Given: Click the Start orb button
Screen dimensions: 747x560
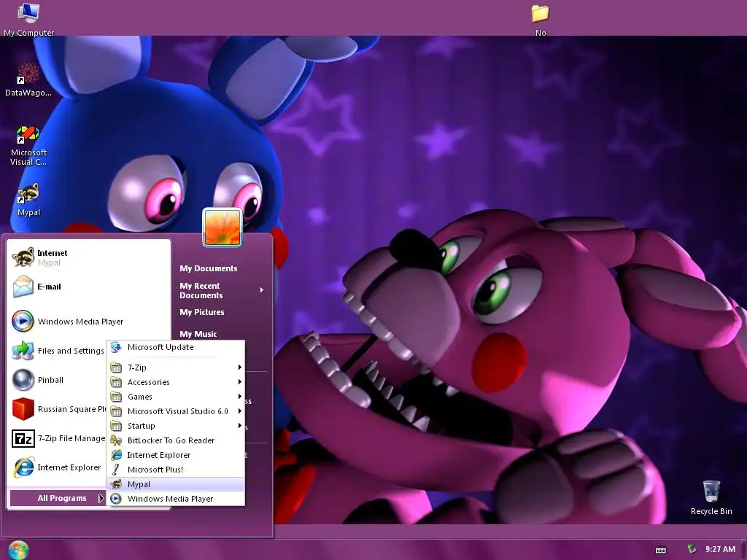Looking at the screenshot, I should pos(18,550).
